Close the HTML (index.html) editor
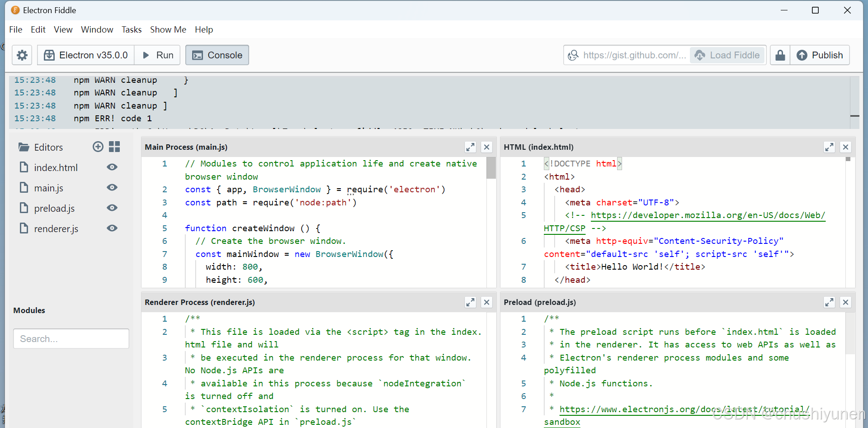Viewport: 868px width, 428px height. point(845,147)
